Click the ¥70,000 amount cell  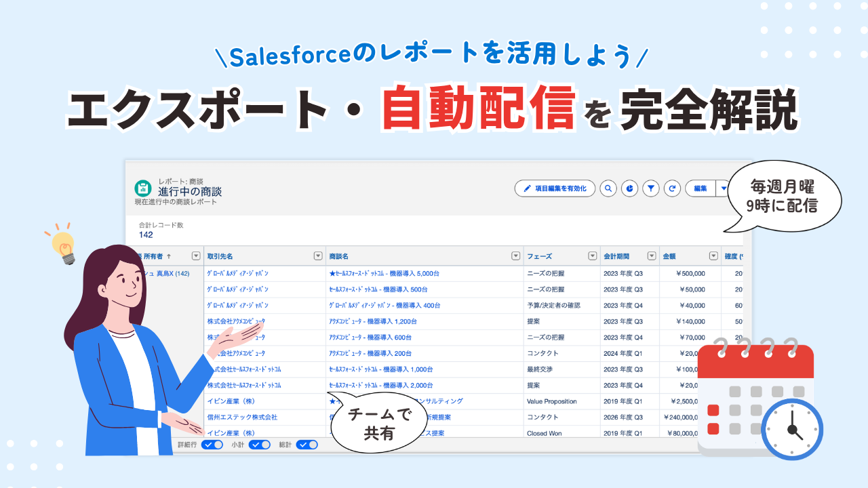point(690,338)
